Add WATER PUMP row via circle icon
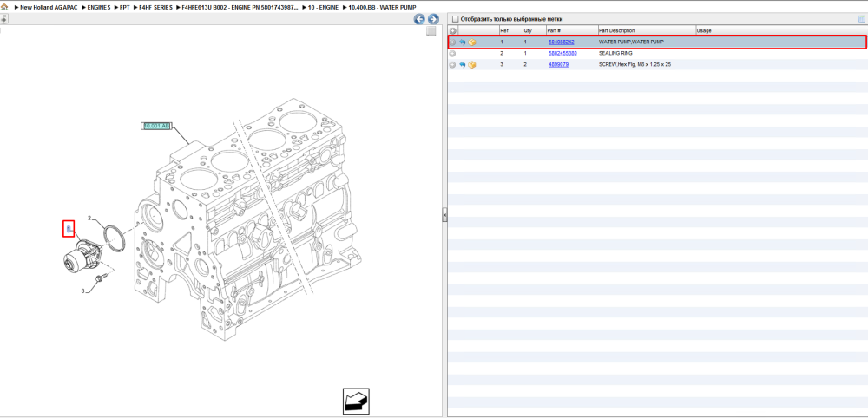Image resolution: width=868 pixels, height=418 pixels. (x=453, y=42)
